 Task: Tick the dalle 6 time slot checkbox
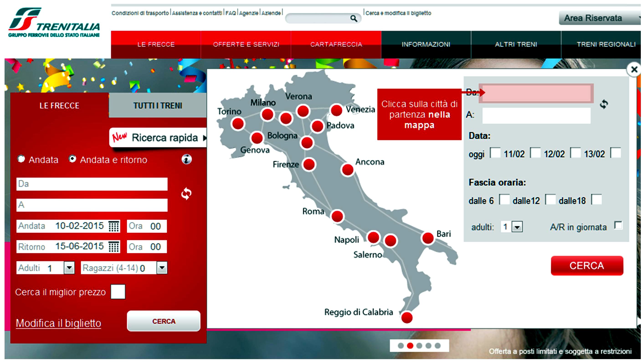[504, 199]
